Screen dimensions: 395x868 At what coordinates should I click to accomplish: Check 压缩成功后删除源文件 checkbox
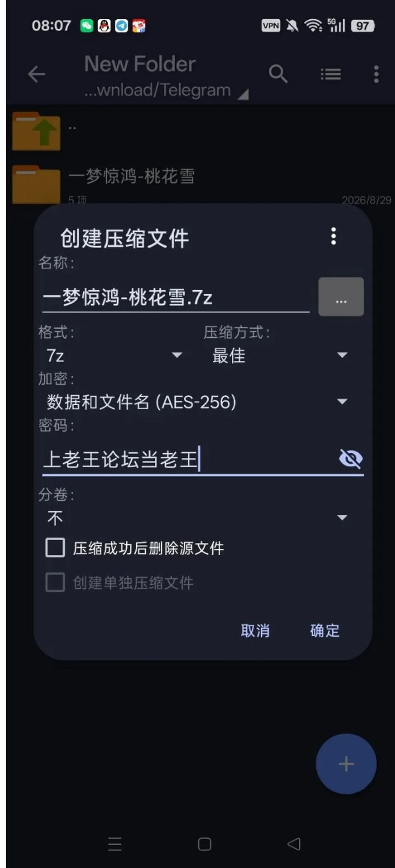[55, 548]
